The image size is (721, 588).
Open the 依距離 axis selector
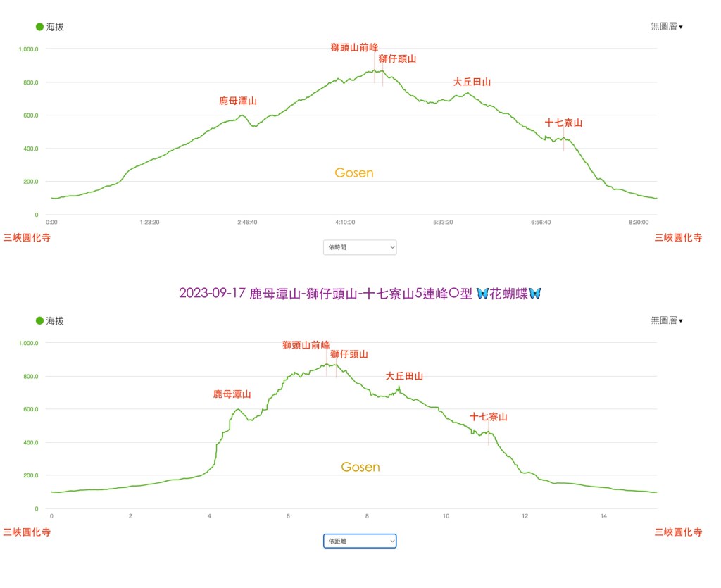pos(360,541)
